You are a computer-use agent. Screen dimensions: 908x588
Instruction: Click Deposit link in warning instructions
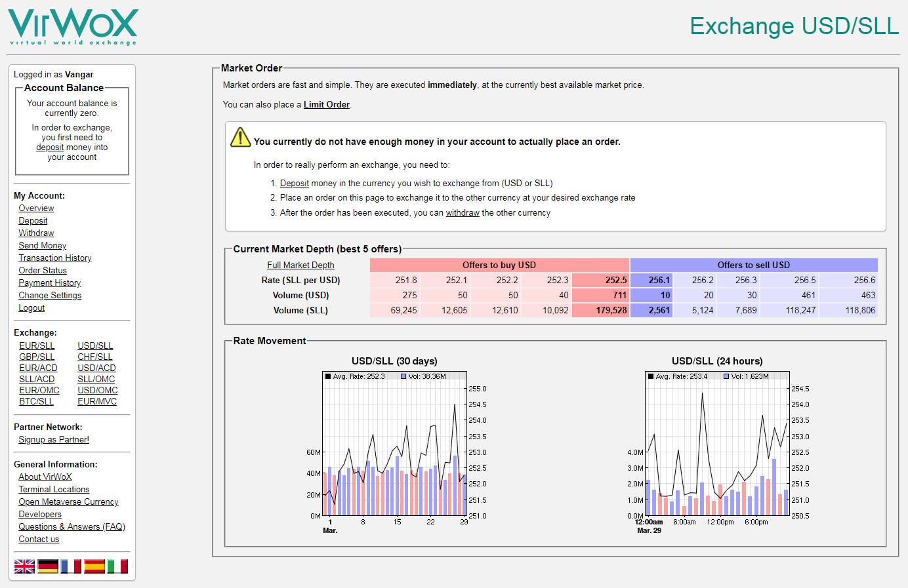click(x=295, y=184)
